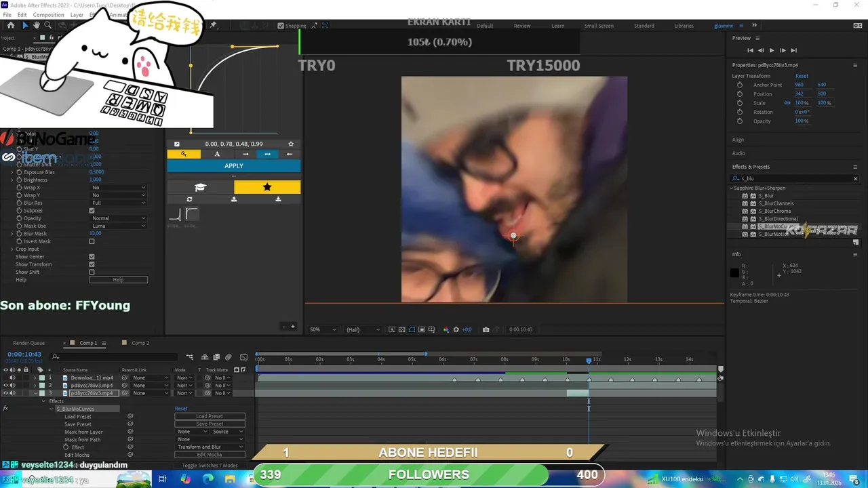Open the Wrap X dropdown

pos(118,188)
